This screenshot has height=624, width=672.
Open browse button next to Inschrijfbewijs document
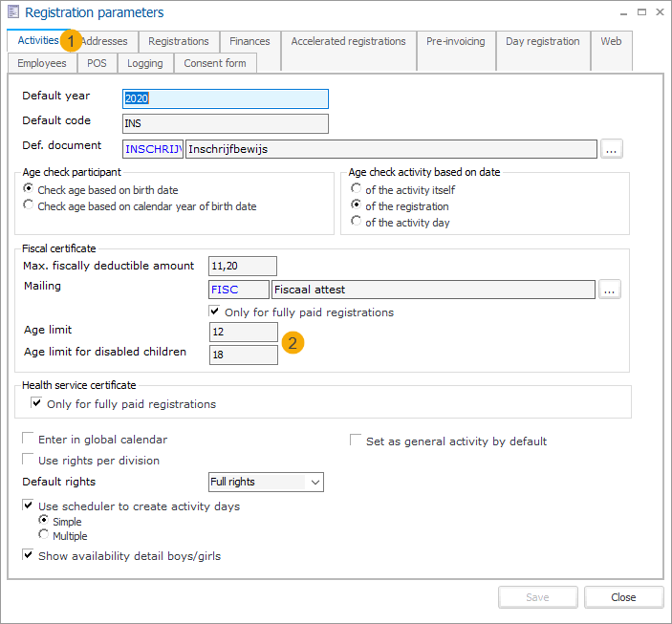611,148
